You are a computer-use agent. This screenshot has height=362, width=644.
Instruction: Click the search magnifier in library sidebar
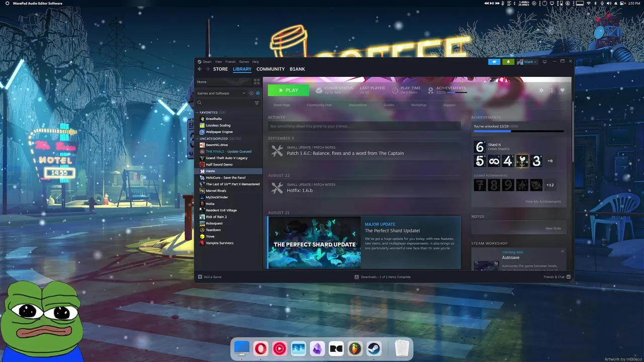point(199,103)
